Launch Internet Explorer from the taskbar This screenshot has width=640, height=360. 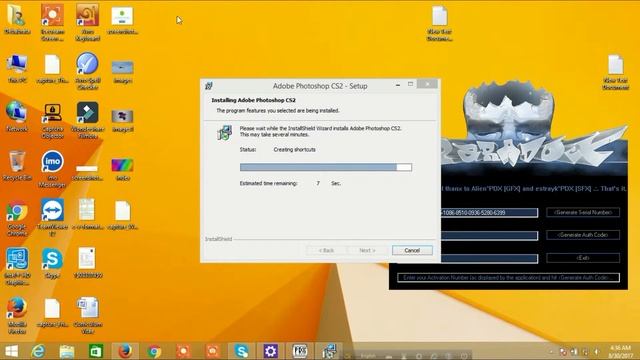pyautogui.click(x=38, y=351)
